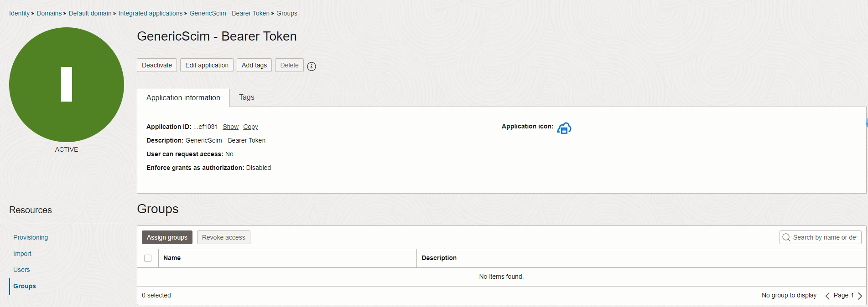Click the Revoke access button

[223, 237]
